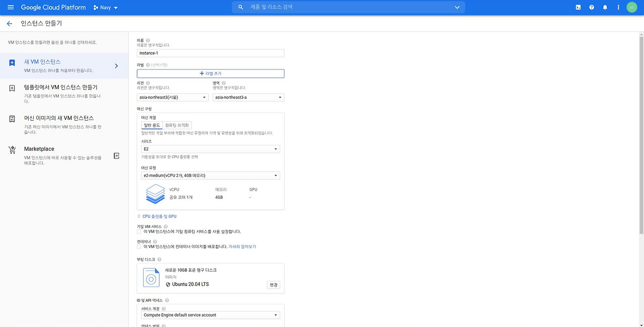Image resolution: width=644 pixels, height=327 pixels.
Task: Click the help icon next to 기밀 VM 서비스
Action: pyautogui.click(x=166, y=226)
